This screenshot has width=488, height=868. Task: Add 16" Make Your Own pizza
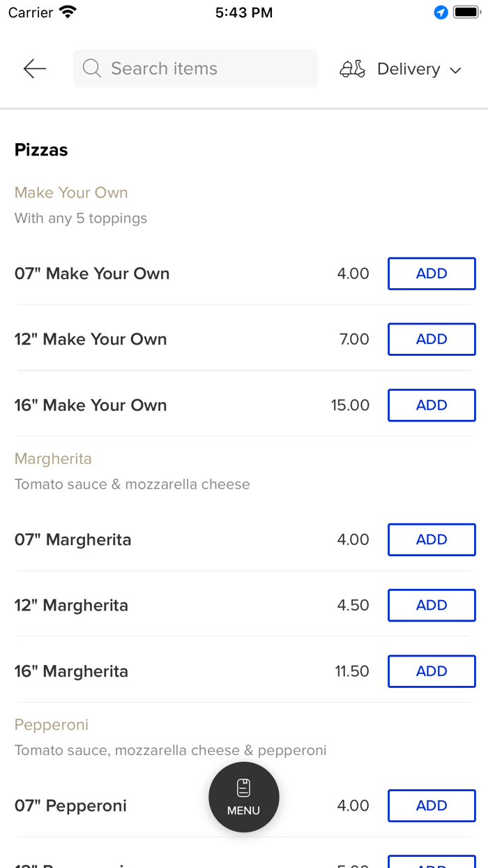click(x=432, y=405)
